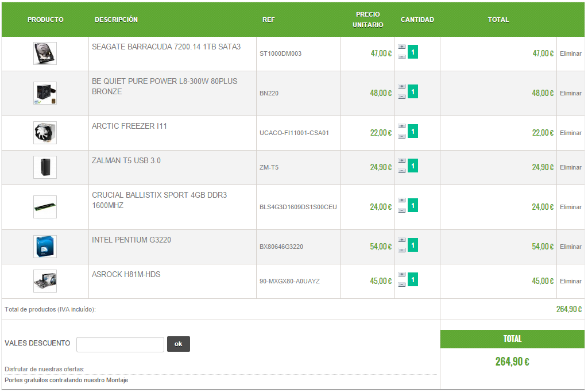Image resolution: width=588 pixels, height=392 pixels.
Task: Increase quantity of Seagate Barracuda hard drive
Action: tap(401, 47)
